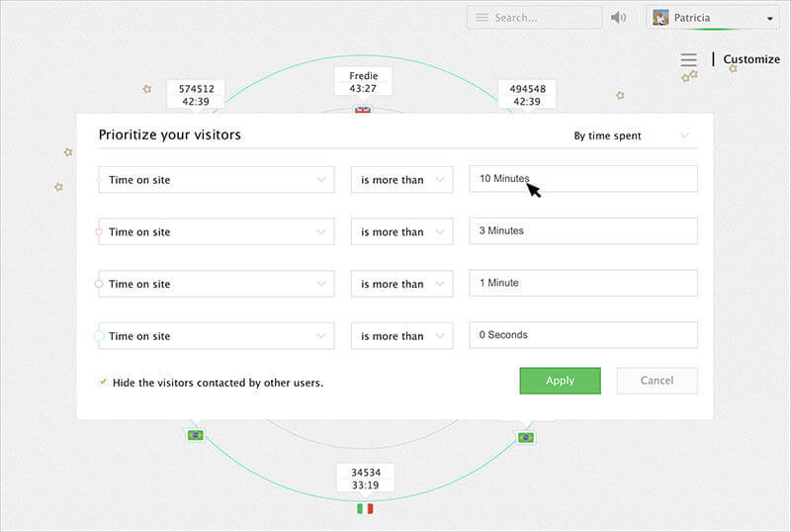Select visitor 574512 label
The height and width of the screenshot is (532, 791).
tap(196, 95)
